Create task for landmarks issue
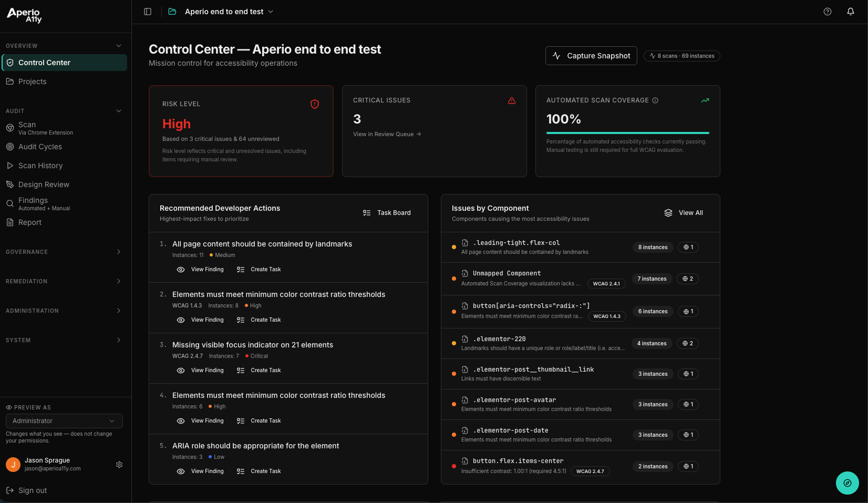 coord(259,269)
